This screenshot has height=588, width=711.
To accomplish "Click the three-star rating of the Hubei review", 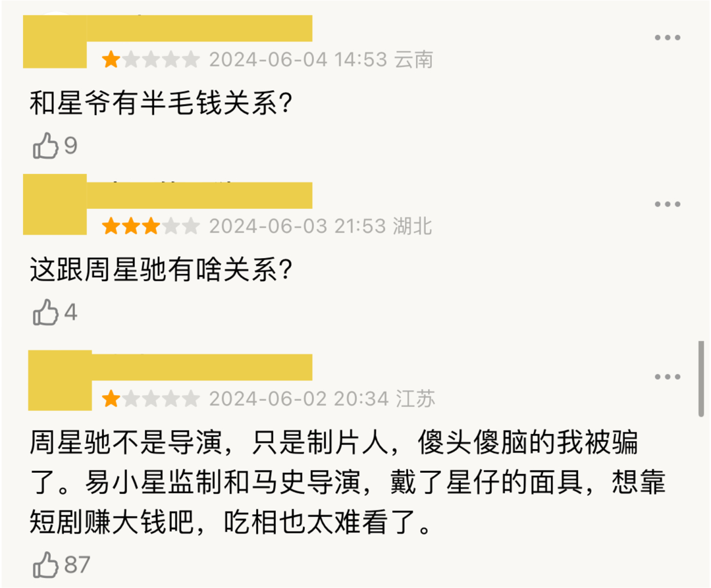I will point(151,226).
